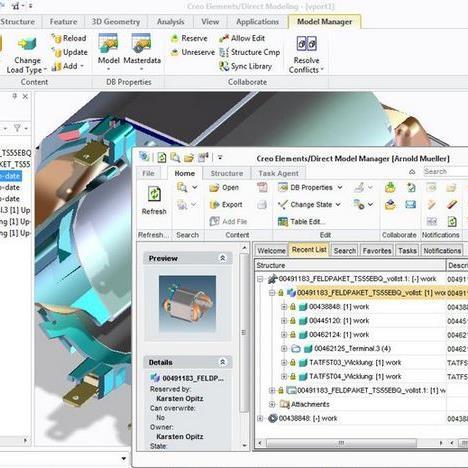Expand 00438848: [1] work tree node
Screen dimensions: 468x468
tap(284, 307)
